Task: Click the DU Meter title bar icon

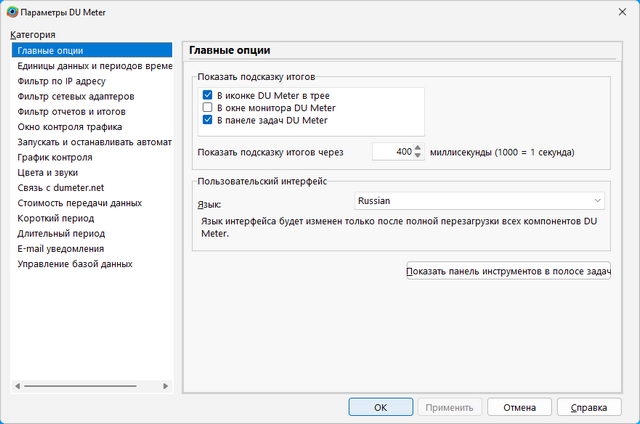Action: [11, 11]
